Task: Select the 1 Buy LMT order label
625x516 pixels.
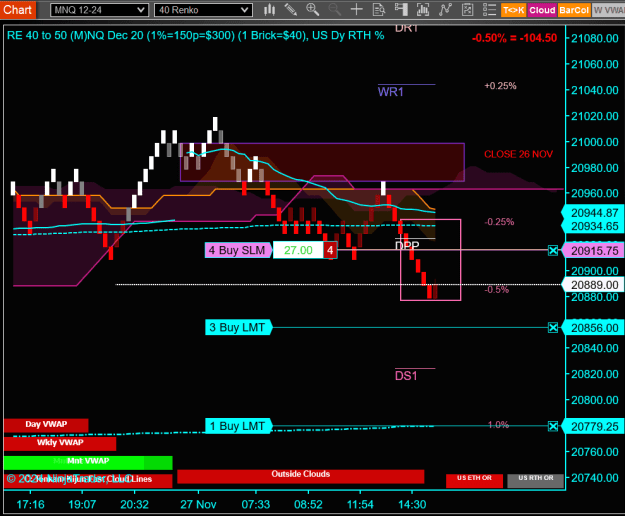Action: pyautogui.click(x=238, y=426)
